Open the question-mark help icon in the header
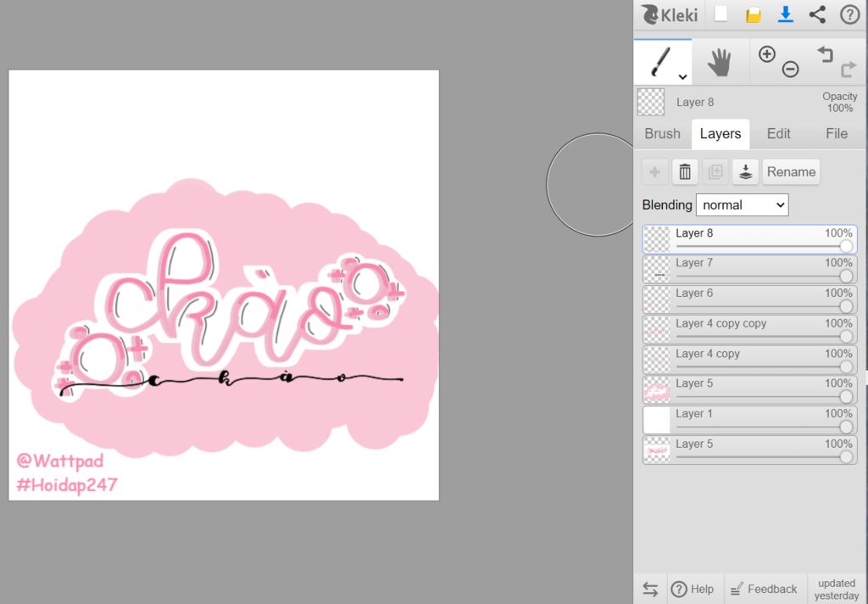 coord(849,14)
